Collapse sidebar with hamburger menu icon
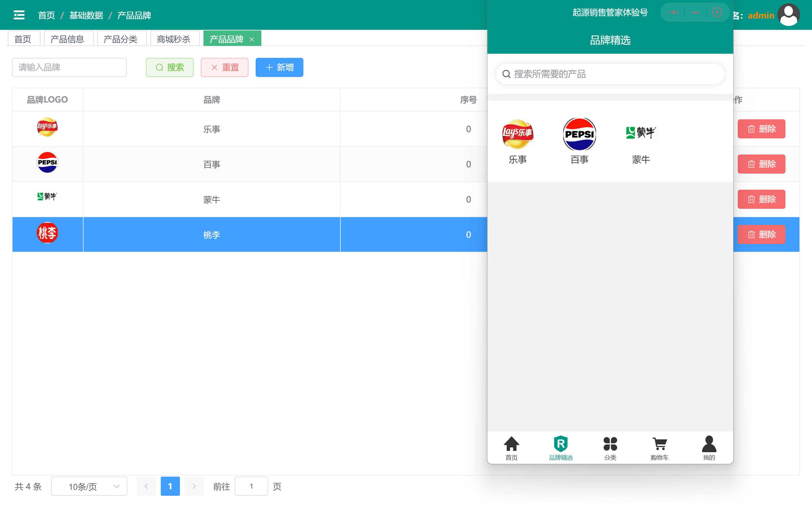 point(19,15)
